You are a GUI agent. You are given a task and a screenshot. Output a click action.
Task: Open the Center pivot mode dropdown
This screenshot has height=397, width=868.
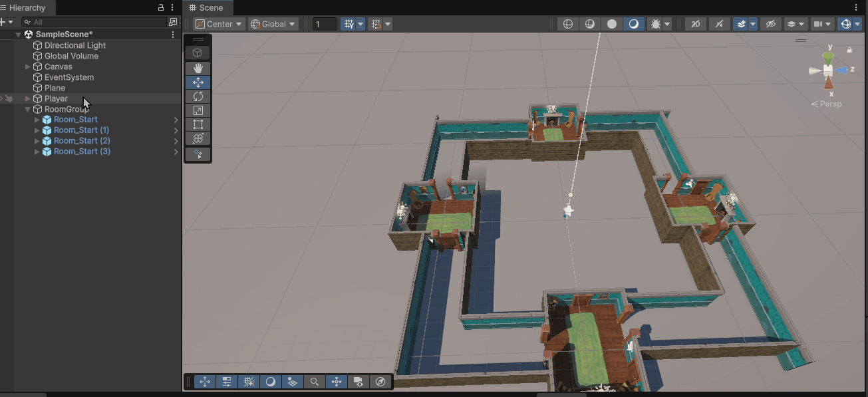click(x=219, y=24)
